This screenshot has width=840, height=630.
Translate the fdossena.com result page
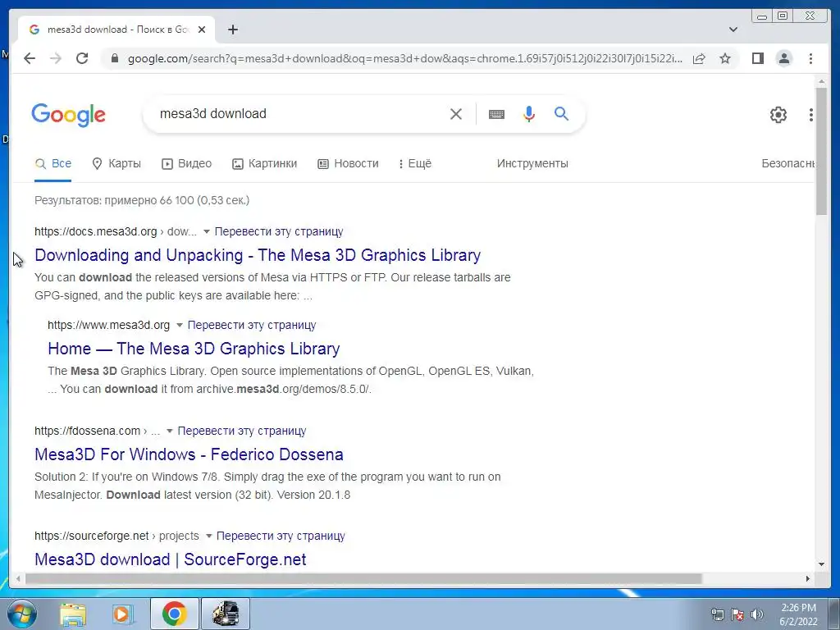click(x=242, y=431)
